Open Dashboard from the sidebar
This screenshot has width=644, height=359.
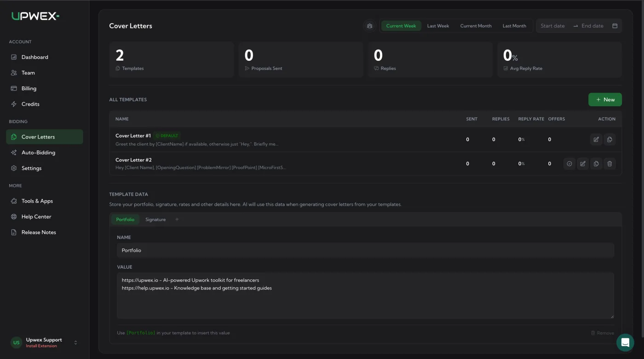pyautogui.click(x=45, y=57)
